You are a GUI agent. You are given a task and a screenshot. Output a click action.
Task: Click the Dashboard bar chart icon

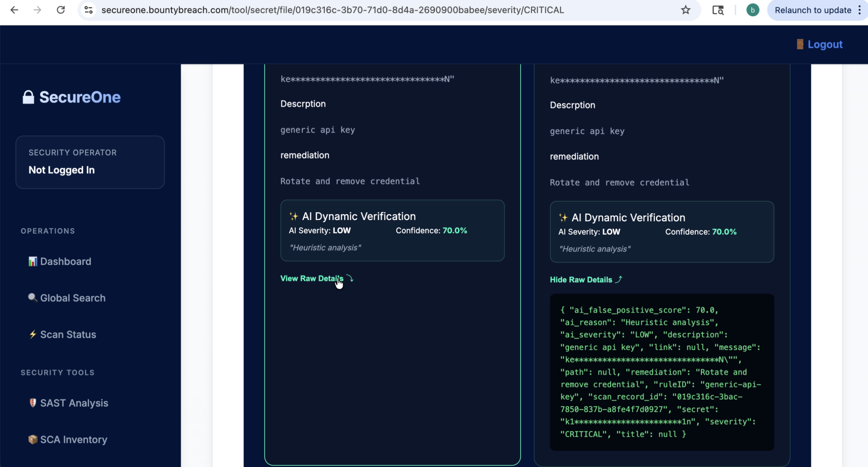(33, 261)
